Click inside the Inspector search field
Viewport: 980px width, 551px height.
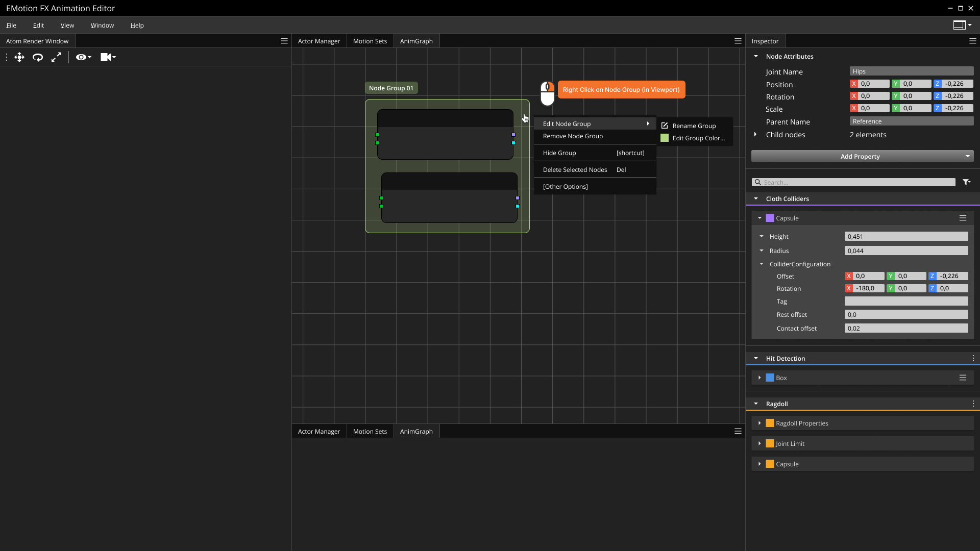[854, 182]
